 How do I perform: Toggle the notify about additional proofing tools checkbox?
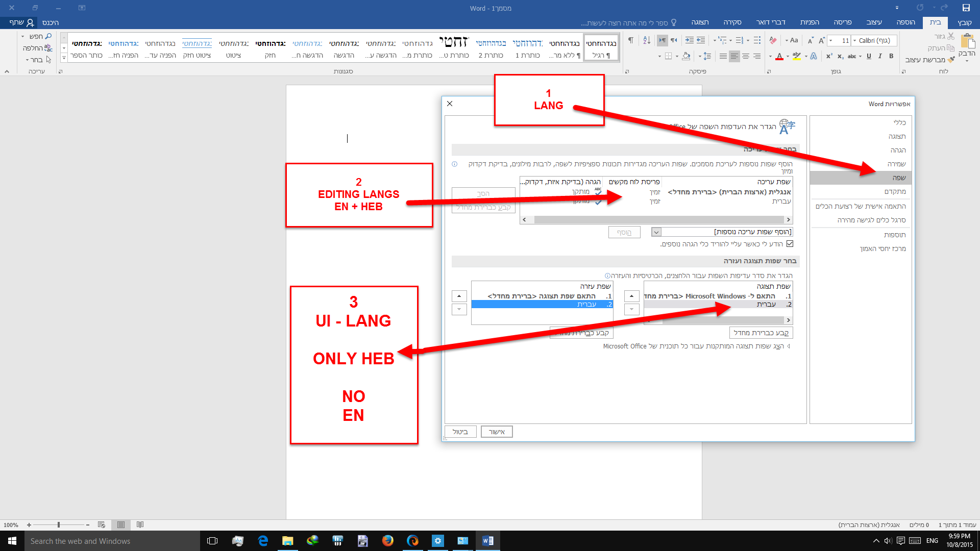(x=790, y=244)
